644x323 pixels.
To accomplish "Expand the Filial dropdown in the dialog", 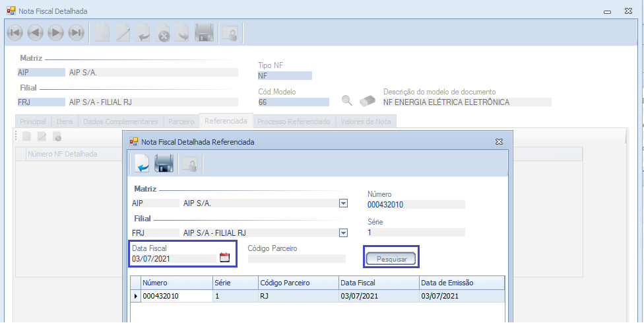I will (x=343, y=233).
